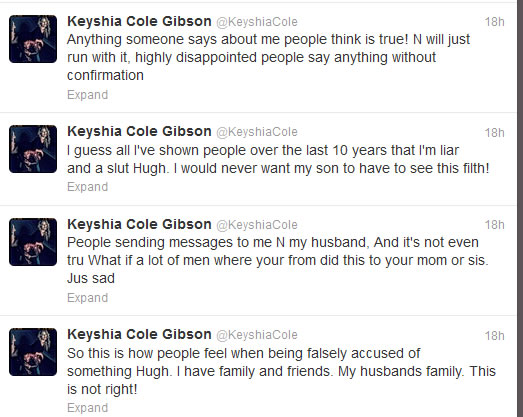
Task: Click the vertical scrollbar on the right edge
Action: [x=520, y=208]
